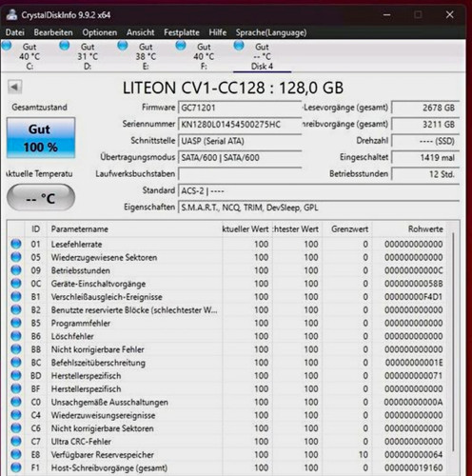
Task: Switch to drive F: disk tab
Action: (204, 56)
